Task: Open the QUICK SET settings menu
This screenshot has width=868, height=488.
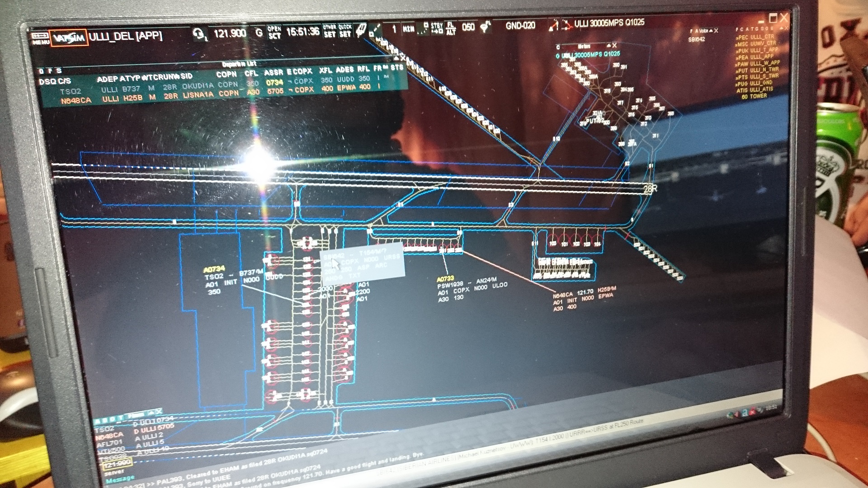Action: (345, 31)
